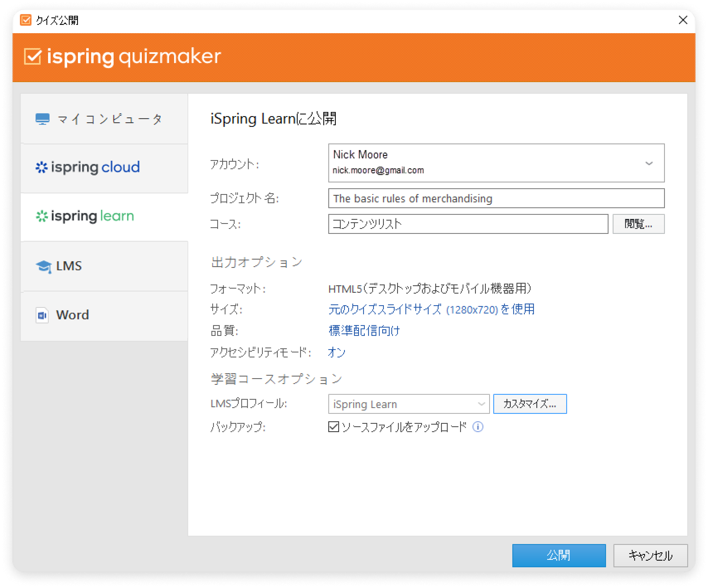Click the Word document icon

point(42,315)
